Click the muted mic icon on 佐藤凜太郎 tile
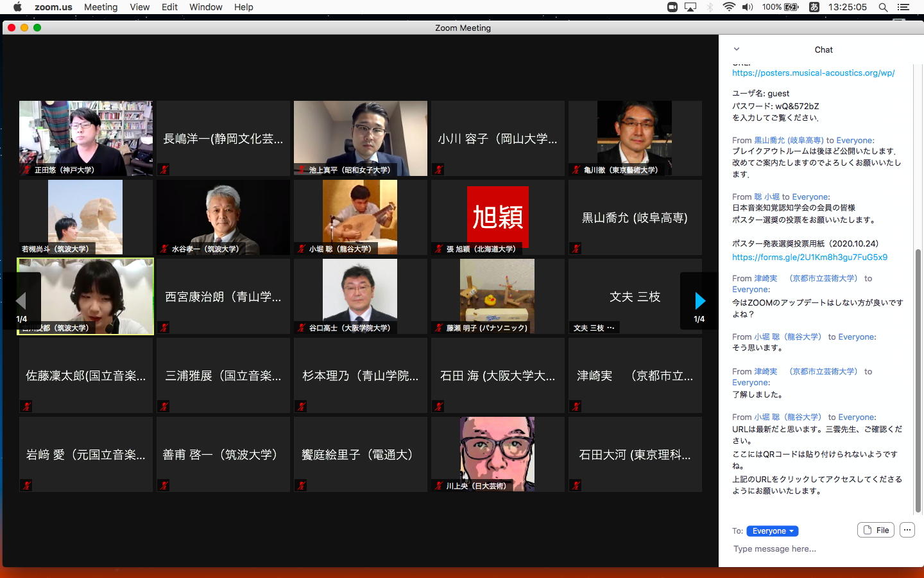The height and width of the screenshot is (578, 924). [x=26, y=407]
